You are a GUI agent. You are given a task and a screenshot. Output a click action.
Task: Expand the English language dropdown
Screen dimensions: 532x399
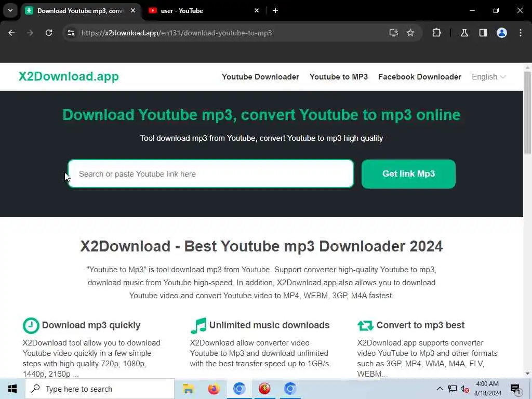(x=488, y=77)
